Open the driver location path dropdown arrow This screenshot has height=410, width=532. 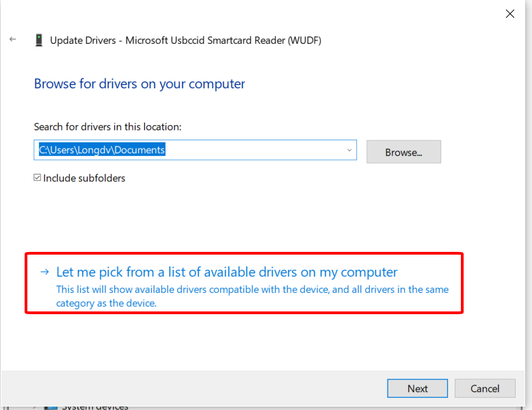(x=349, y=150)
